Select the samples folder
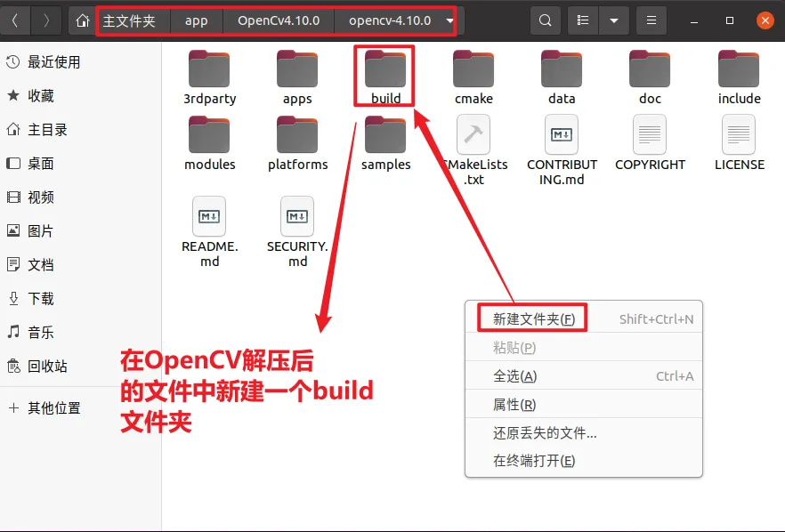The height and width of the screenshot is (532, 785). click(385, 143)
